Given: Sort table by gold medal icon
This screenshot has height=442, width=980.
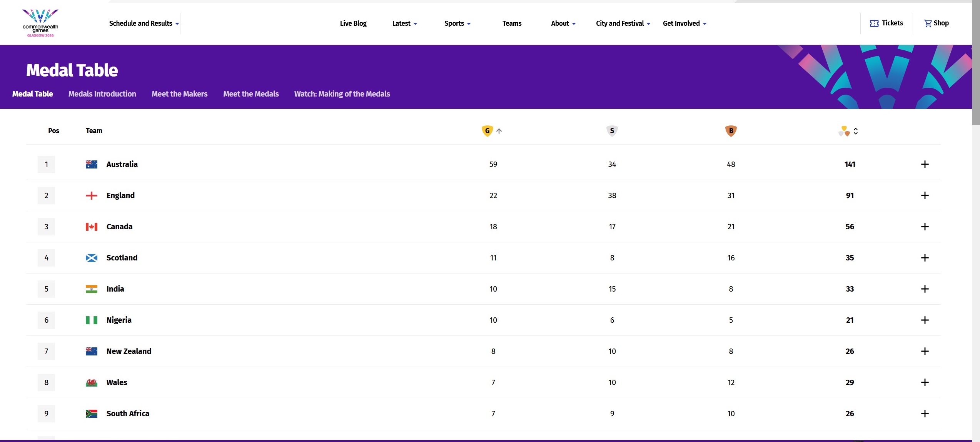Looking at the screenshot, I should click(487, 131).
